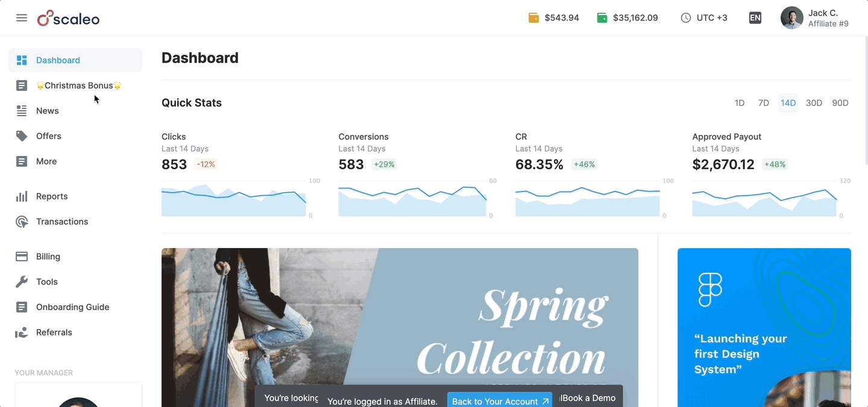The width and height of the screenshot is (868, 407).
Task: Click the Approved Payout sparkline chart
Action: coord(764,200)
